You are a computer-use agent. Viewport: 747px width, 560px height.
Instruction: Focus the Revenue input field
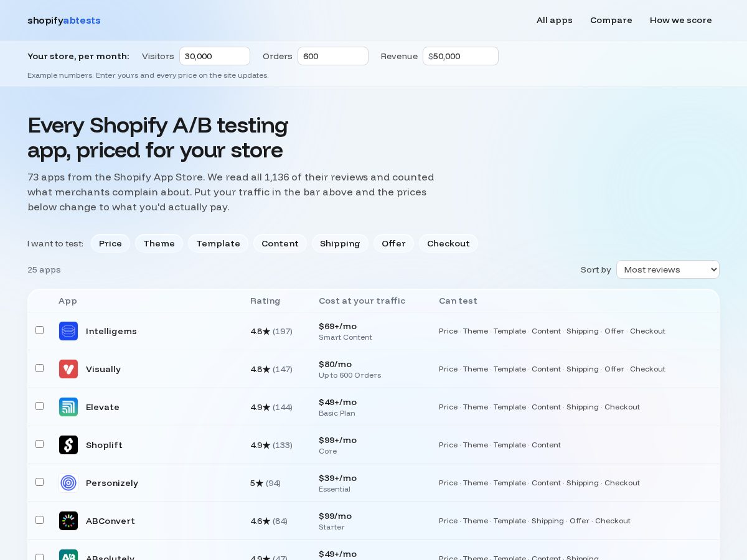461,56
